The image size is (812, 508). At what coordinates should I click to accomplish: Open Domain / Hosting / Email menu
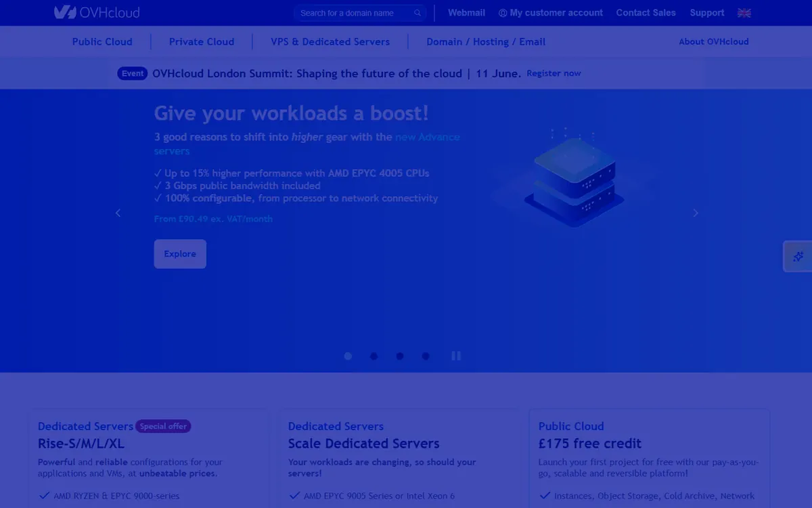486,41
